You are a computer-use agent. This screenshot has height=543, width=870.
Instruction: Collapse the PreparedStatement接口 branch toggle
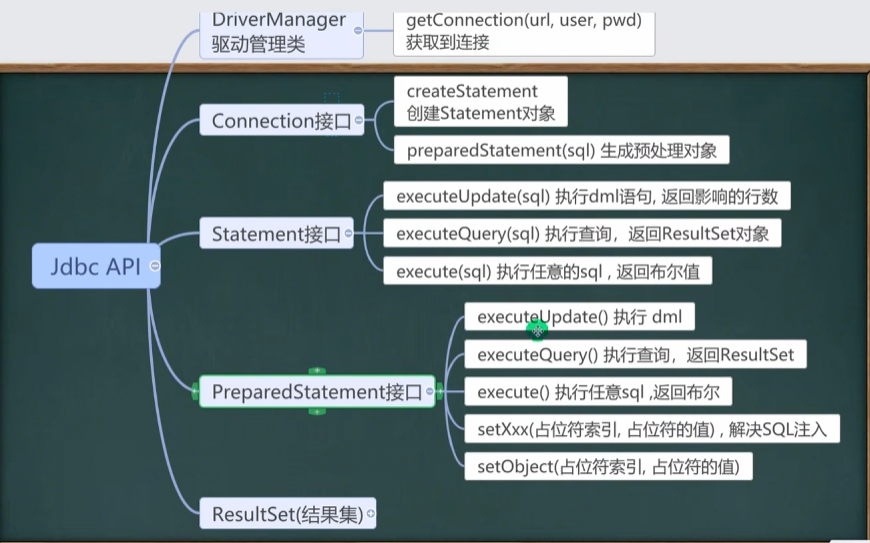[429, 392]
